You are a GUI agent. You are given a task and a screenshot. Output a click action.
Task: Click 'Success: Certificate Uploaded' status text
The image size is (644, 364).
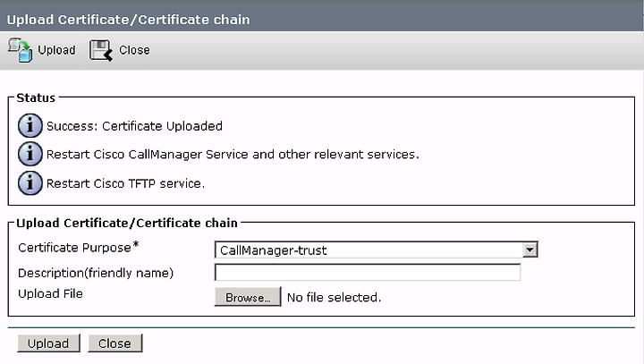point(134,126)
